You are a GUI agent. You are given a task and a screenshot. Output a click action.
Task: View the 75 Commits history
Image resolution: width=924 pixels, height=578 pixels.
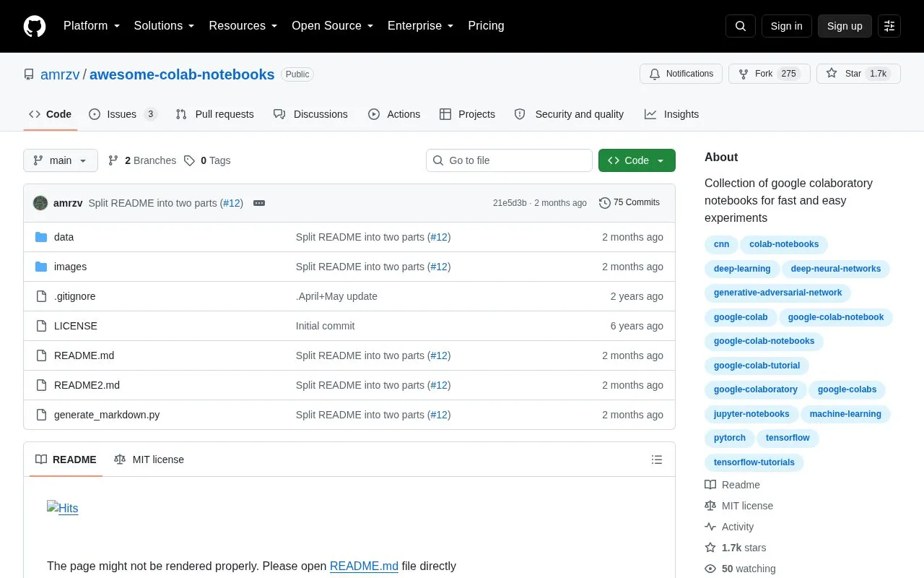click(629, 203)
